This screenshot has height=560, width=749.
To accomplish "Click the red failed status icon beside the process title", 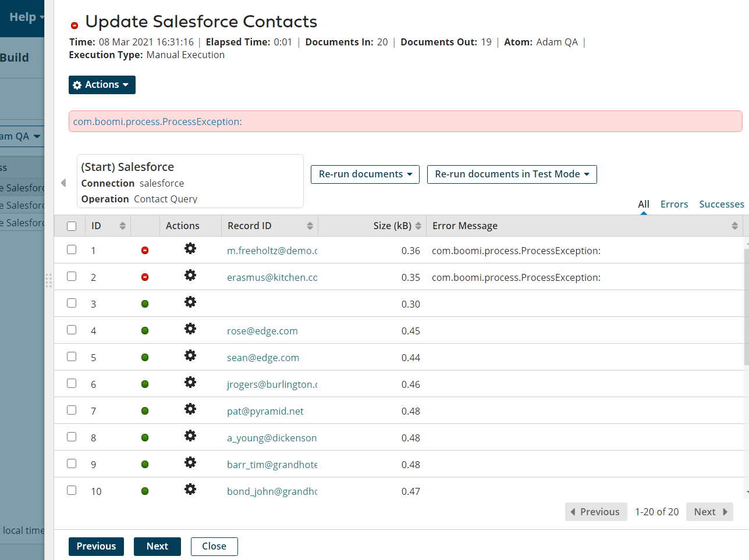I will 74,26.
